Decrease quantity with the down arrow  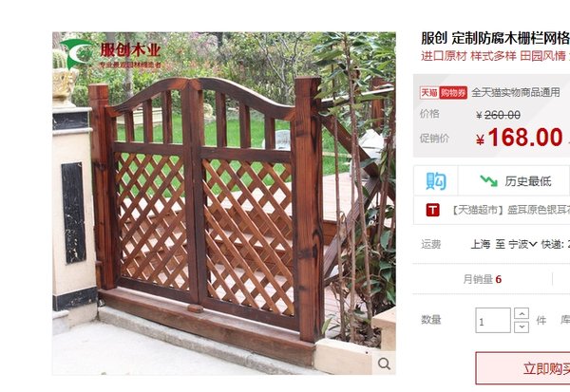pos(522,327)
